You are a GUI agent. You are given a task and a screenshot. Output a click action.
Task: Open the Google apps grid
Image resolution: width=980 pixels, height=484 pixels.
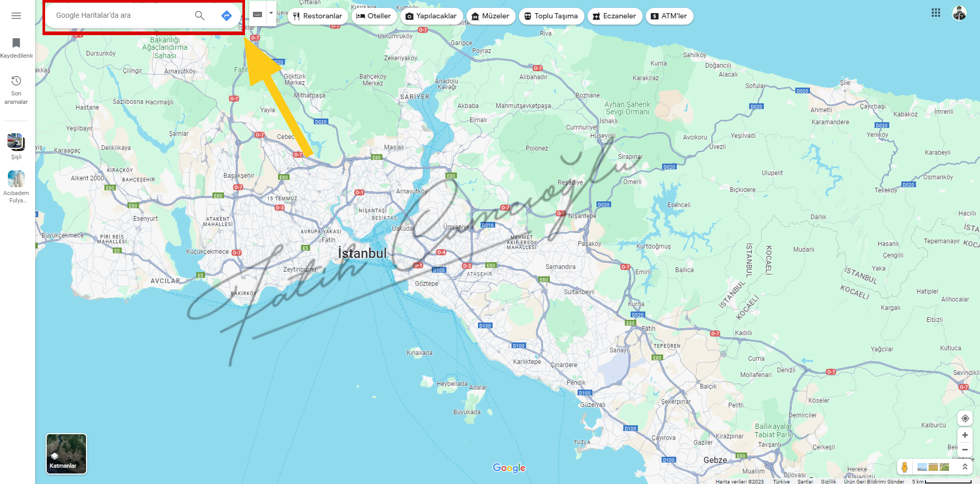click(936, 13)
